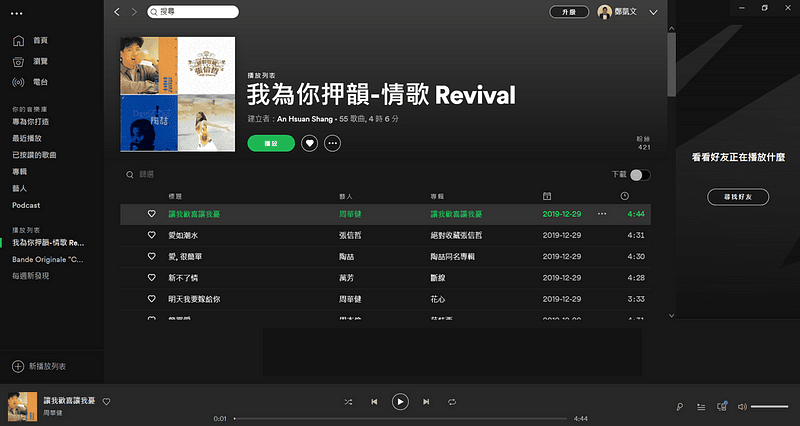Open the three-dot app menu

(x=16, y=13)
